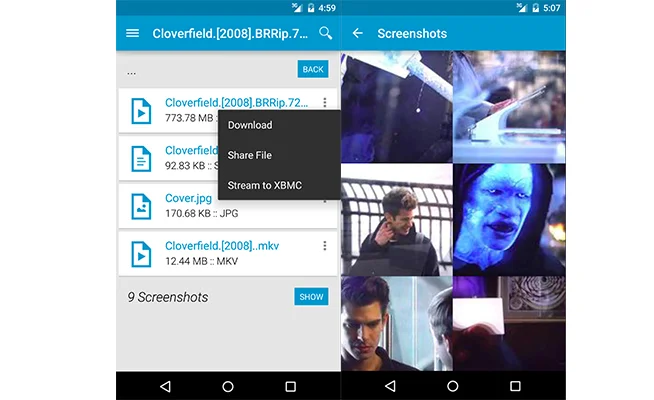Tap the '...' parent folder entry
This screenshot has height=400, width=654.
click(131, 73)
